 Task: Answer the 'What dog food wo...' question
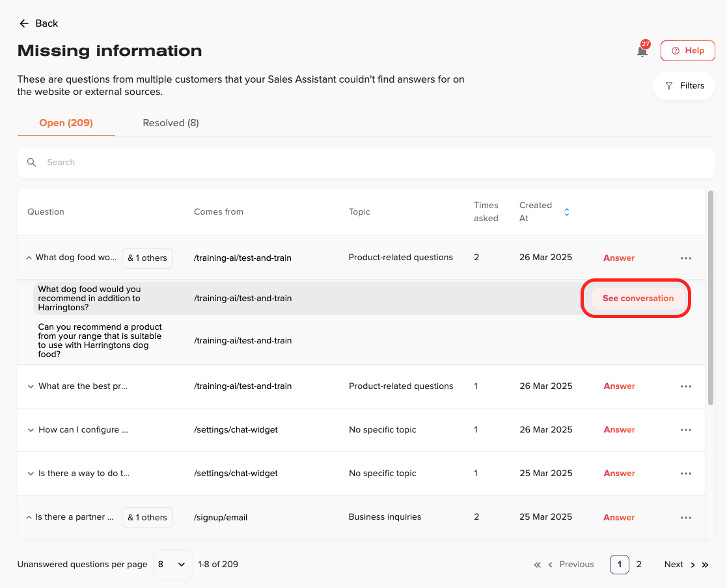(x=619, y=258)
